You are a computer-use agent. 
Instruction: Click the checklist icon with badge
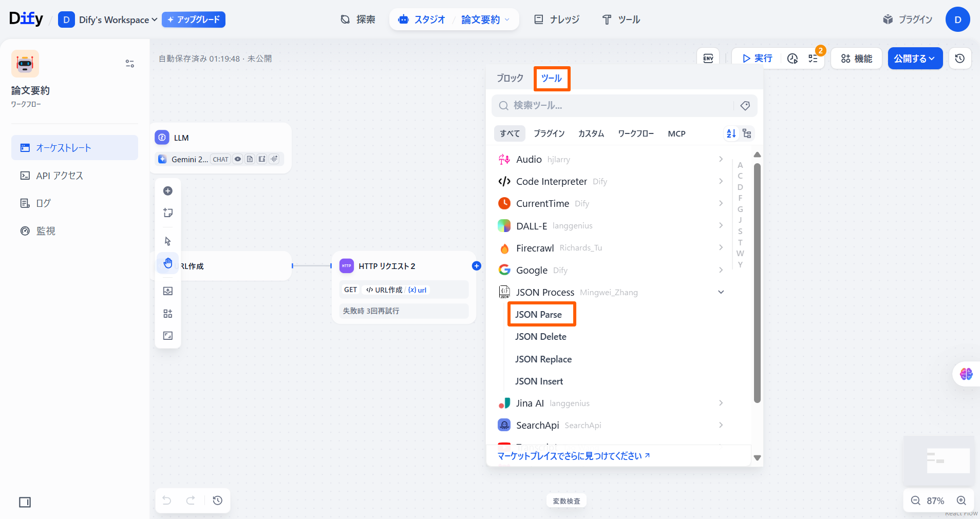(x=813, y=59)
